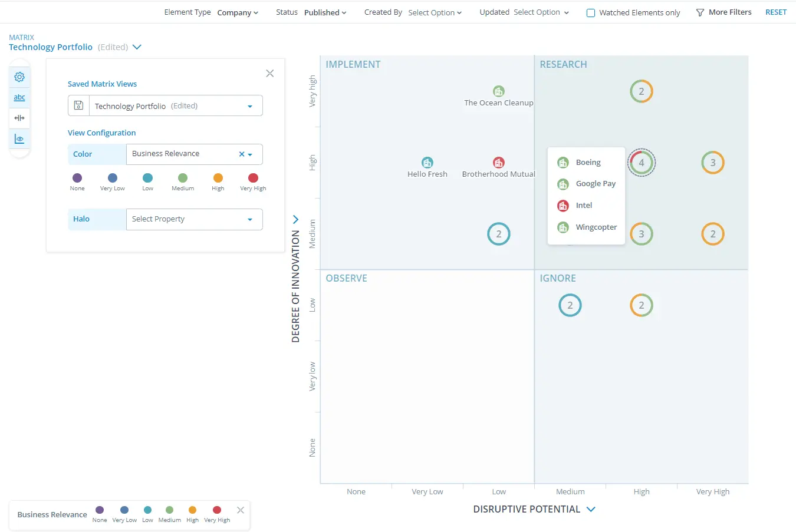Click the IGNORE quadrant label
This screenshot has height=532, width=796.
click(x=558, y=279)
